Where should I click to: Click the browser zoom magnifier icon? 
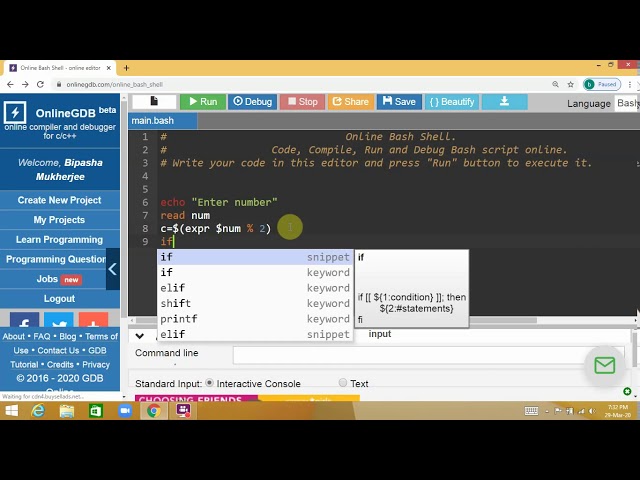coord(556,84)
